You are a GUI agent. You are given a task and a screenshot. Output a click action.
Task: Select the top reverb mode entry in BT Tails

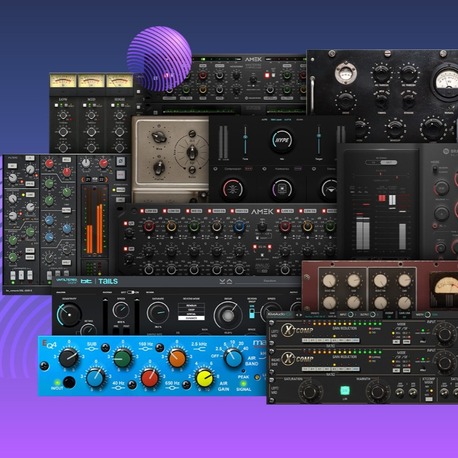pos(191,305)
